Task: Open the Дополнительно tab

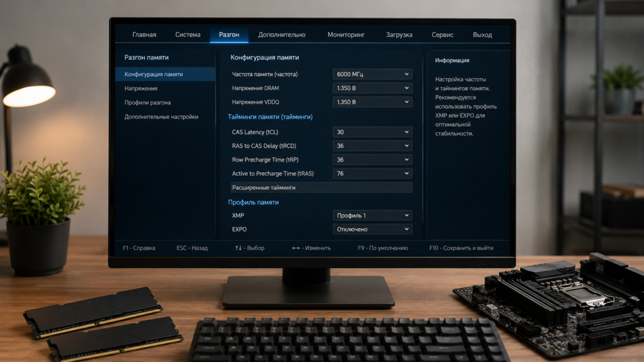Action: tap(282, 35)
